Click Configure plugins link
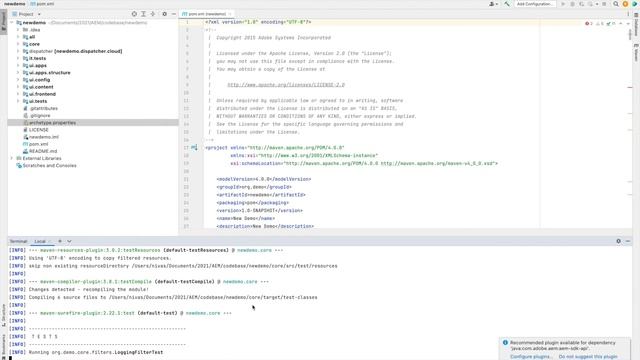Screen dimensions: 640x360 click(530, 357)
